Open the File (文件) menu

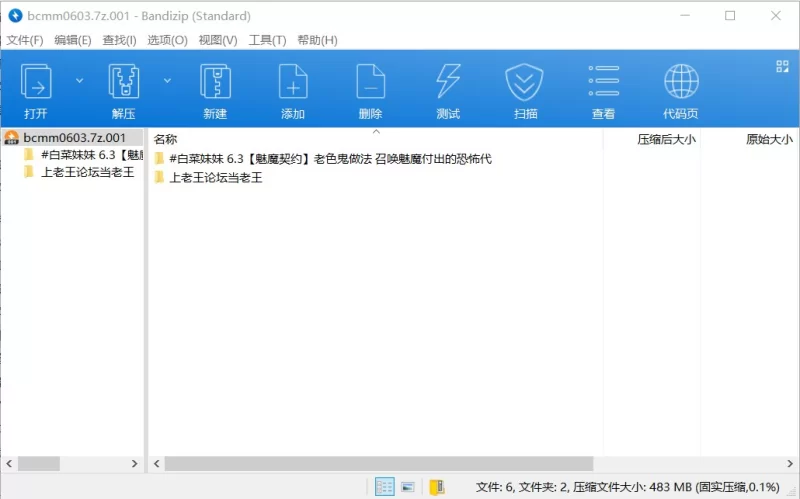pos(25,40)
